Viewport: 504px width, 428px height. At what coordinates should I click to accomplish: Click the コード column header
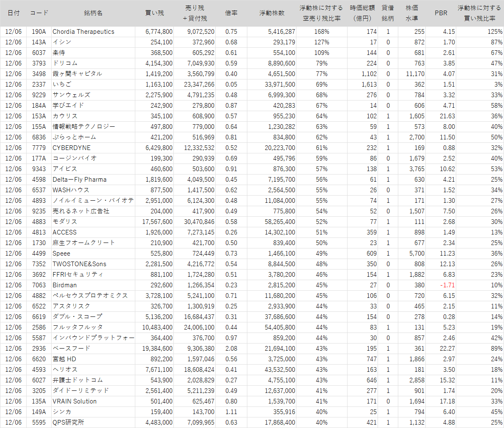pos(39,13)
